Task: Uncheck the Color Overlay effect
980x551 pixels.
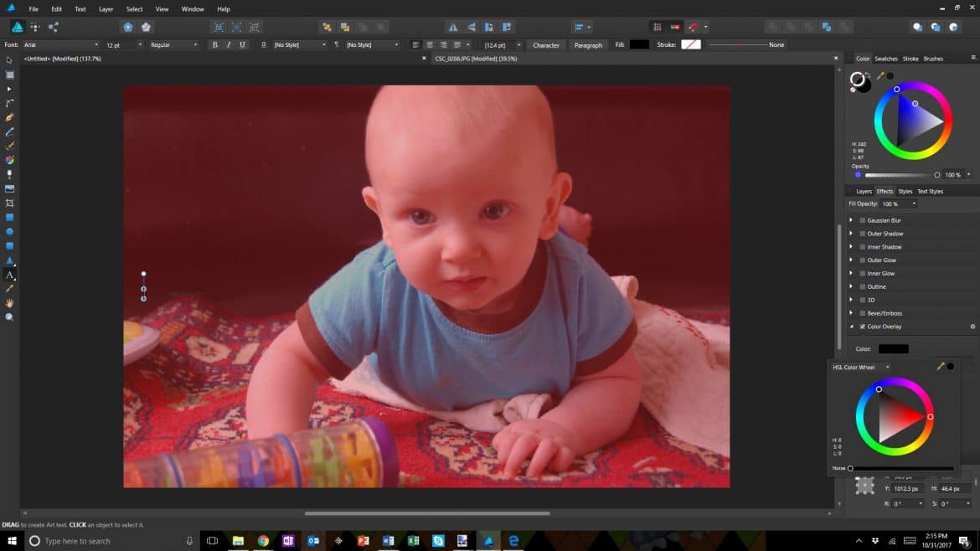Action: tap(862, 327)
